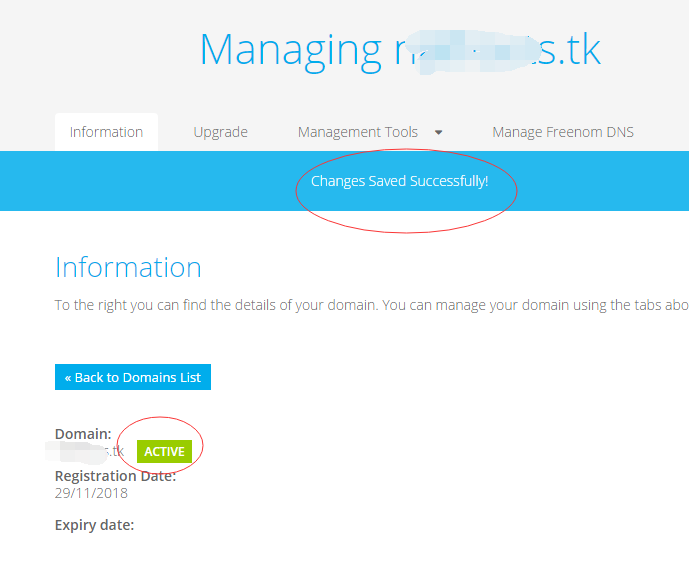Open the Information tab
The width and height of the screenshot is (689, 563).
click(106, 132)
